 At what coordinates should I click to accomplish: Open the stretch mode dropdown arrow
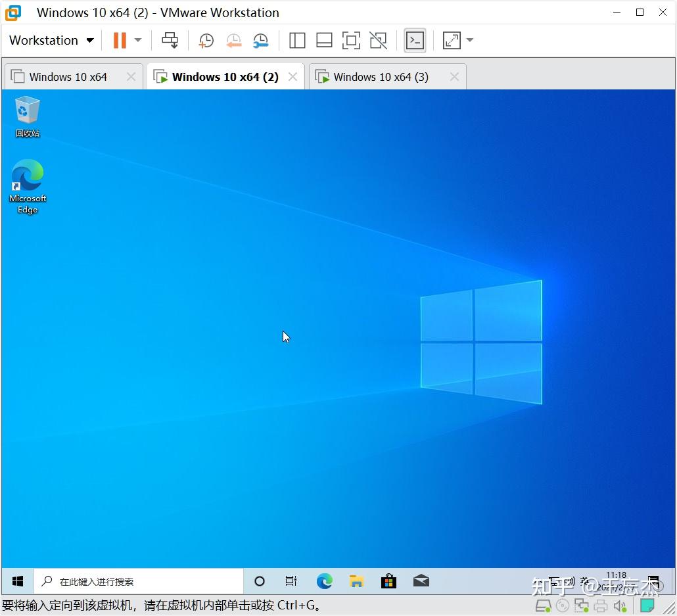(469, 40)
